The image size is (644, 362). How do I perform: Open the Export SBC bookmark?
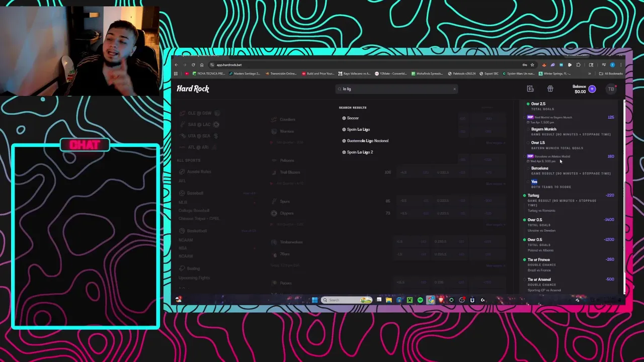click(489, 74)
